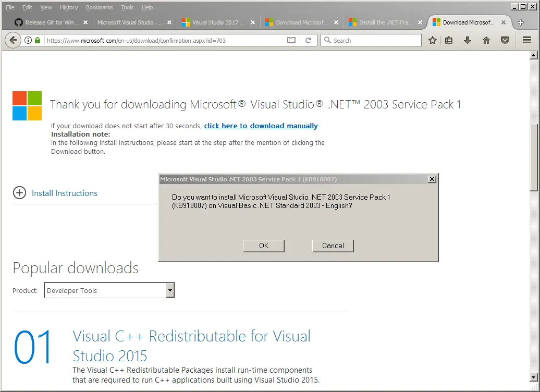540x392 pixels.
Task: Click the 'click here to download manually' link
Action: tap(261, 126)
